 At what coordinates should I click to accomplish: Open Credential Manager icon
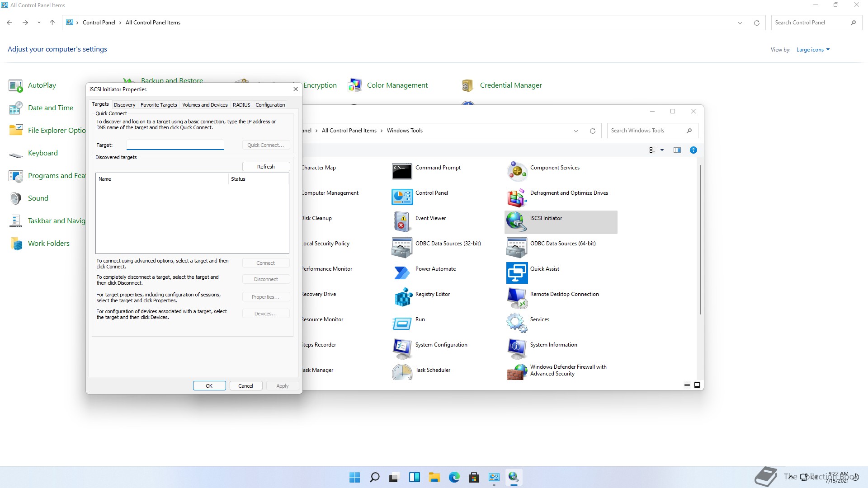pyautogui.click(x=468, y=85)
